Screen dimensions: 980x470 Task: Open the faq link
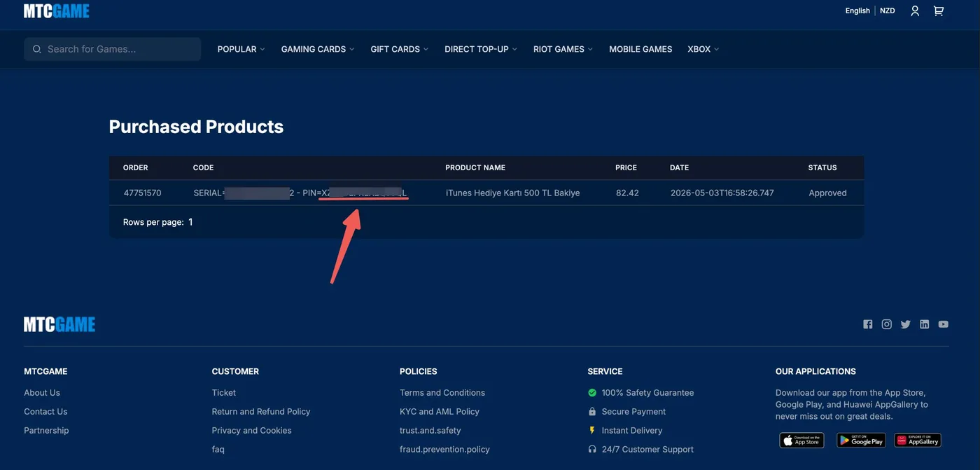coord(218,450)
